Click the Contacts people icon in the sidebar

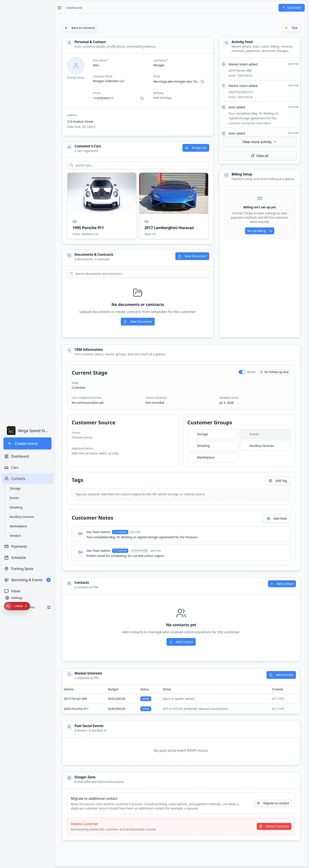tap(6, 478)
